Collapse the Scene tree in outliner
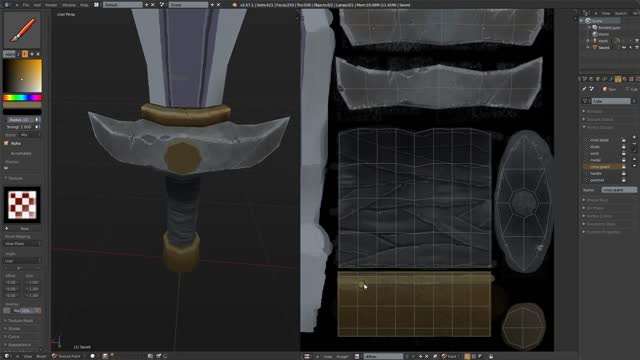This screenshot has height=360, width=640. (x=582, y=20)
